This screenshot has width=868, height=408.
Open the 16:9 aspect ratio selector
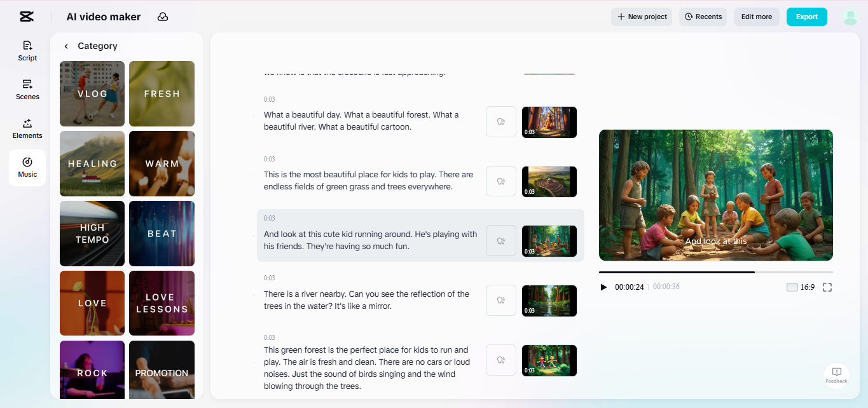pos(804,287)
